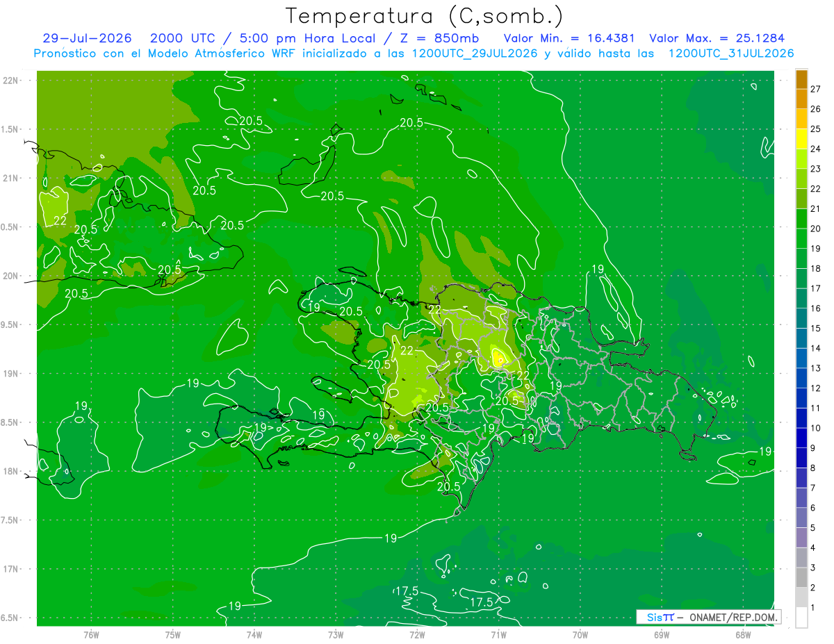The height and width of the screenshot is (644, 834).
Task: Click the title 'Temperatura (C,somb.)'
Action: pyautogui.click(x=425, y=15)
